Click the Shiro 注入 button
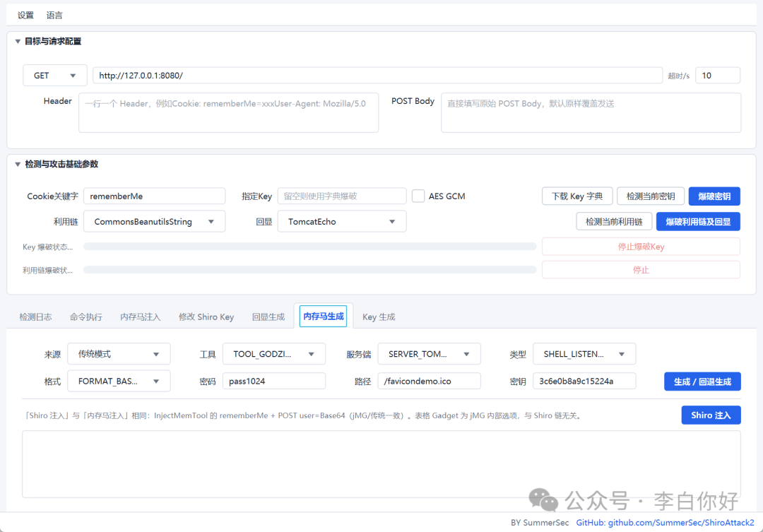 click(x=711, y=415)
